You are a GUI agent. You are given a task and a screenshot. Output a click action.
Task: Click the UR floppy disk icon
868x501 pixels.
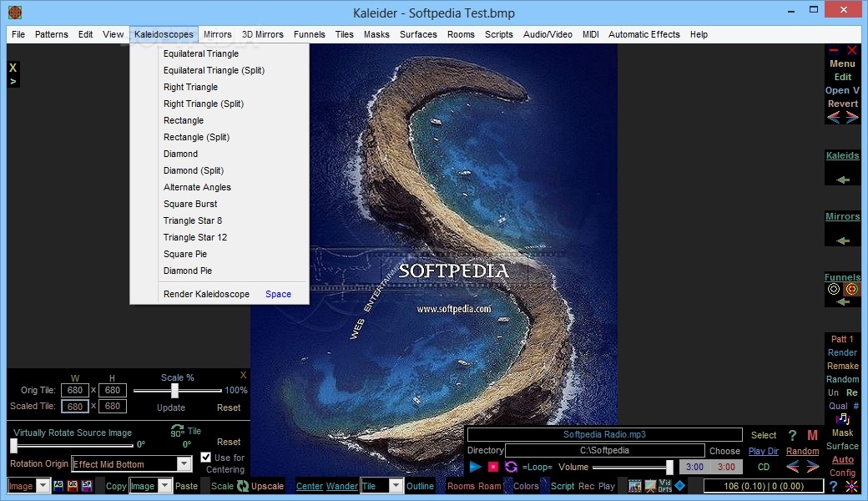(73, 485)
